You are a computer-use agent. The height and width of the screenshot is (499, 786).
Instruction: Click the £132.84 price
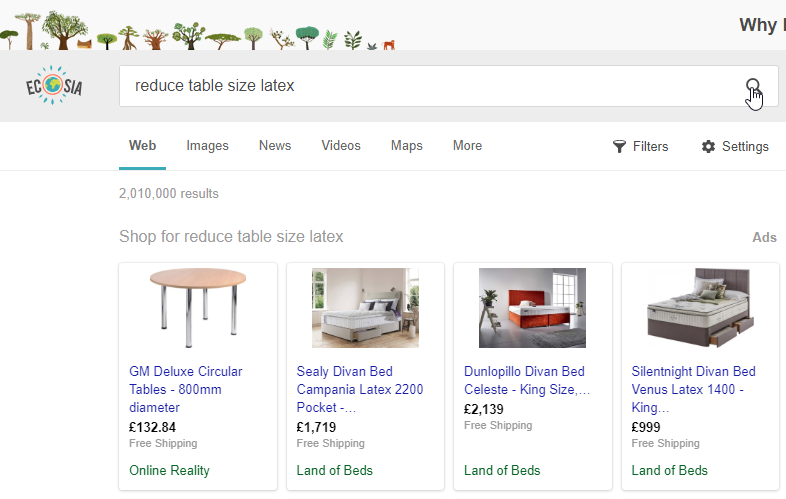pyautogui.click(x=152, y=427)
